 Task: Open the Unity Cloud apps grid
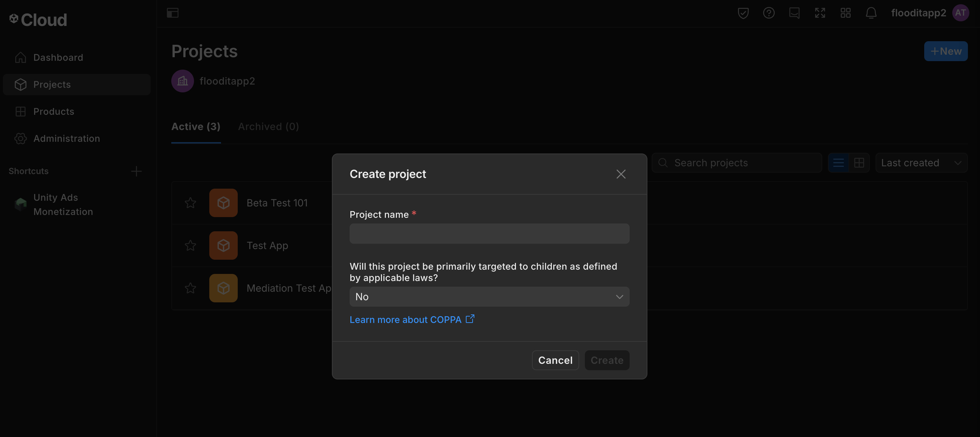tap(845, 12)
